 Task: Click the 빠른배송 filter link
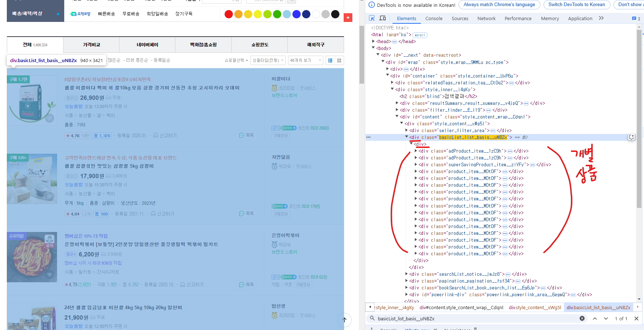click(x=107, y=14)
